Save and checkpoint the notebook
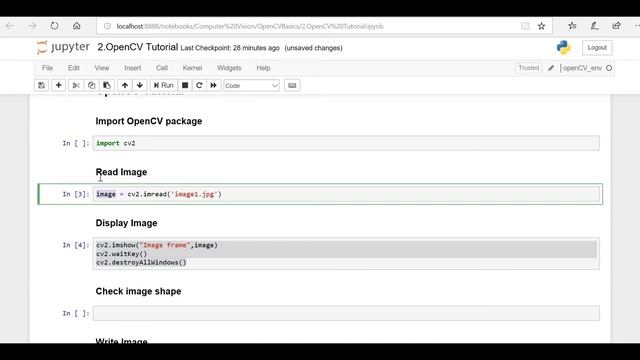640x360 pixels. pos(42,85)
